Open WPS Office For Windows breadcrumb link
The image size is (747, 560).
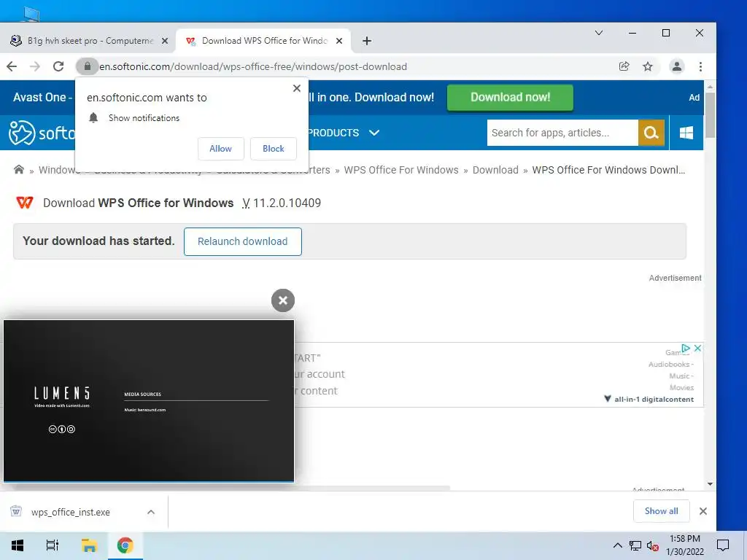click(401, 170)
